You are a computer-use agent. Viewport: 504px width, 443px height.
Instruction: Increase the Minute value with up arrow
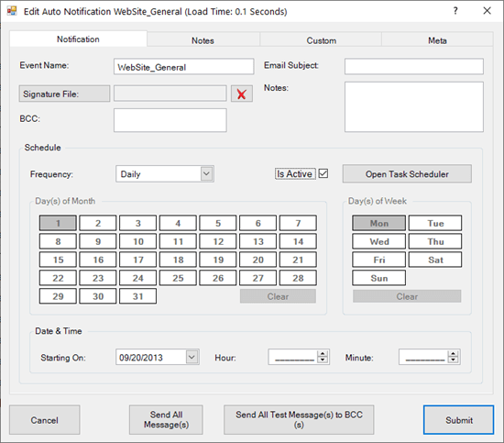[454, 353]
